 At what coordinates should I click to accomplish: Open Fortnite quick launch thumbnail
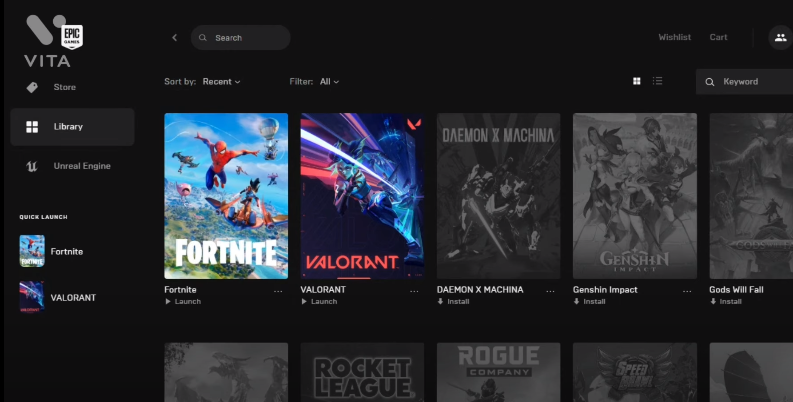pos(32,251)
